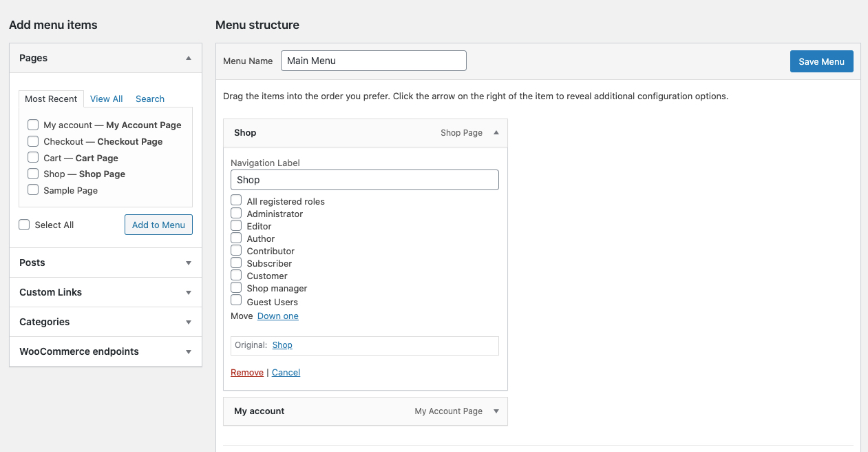
Task: Check the Administrator role for Shop
Action: (236, 214)
